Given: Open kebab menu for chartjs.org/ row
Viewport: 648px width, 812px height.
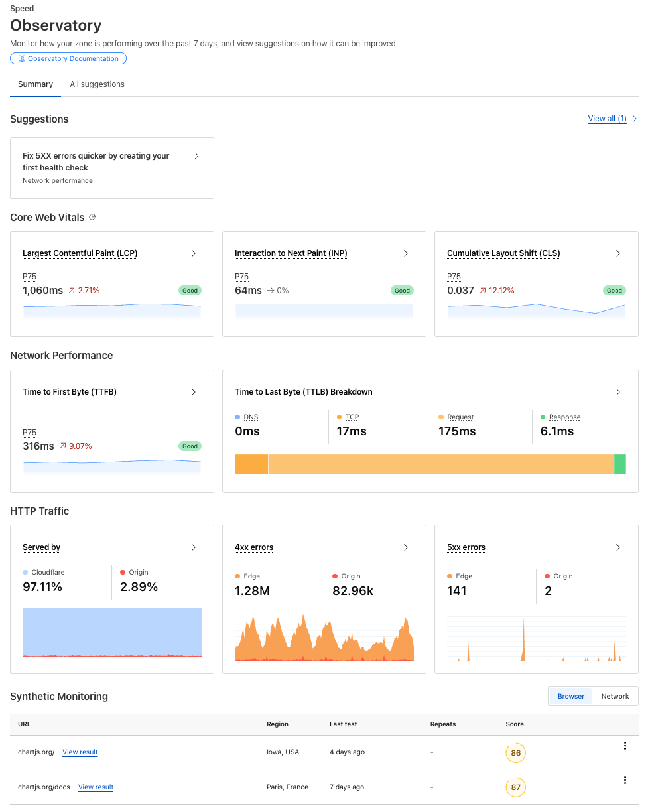Looking at the screenshot, I should coord(625,746).
